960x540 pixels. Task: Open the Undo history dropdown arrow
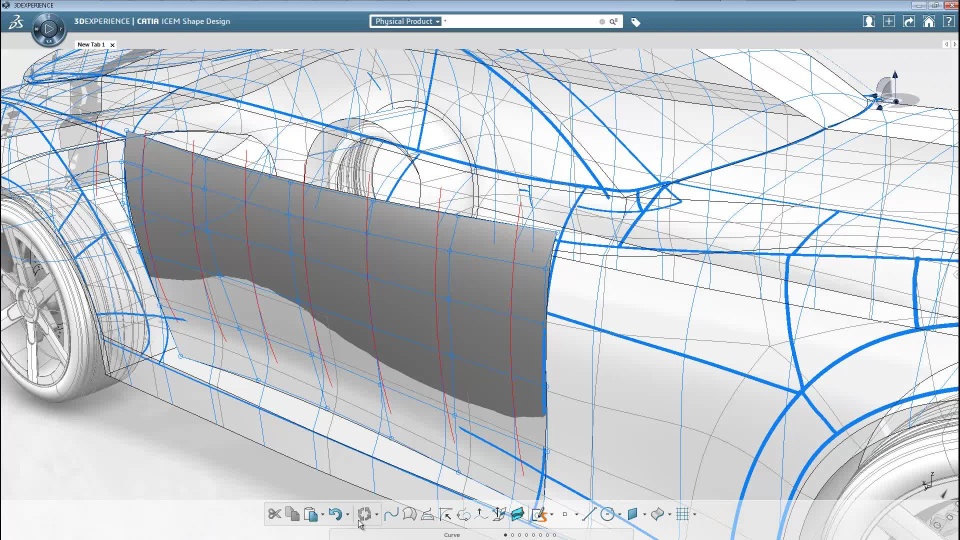(x=348, y=514)
